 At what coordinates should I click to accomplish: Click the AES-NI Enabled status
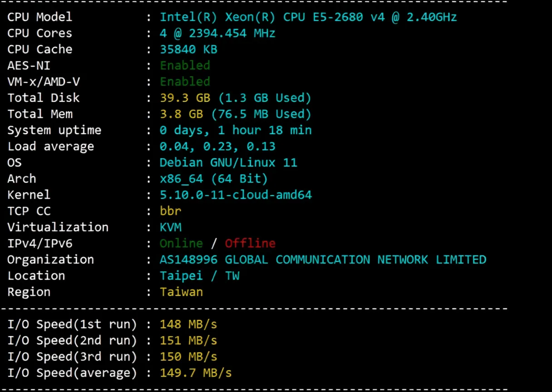pyautogui.click(x=185, y=65)
